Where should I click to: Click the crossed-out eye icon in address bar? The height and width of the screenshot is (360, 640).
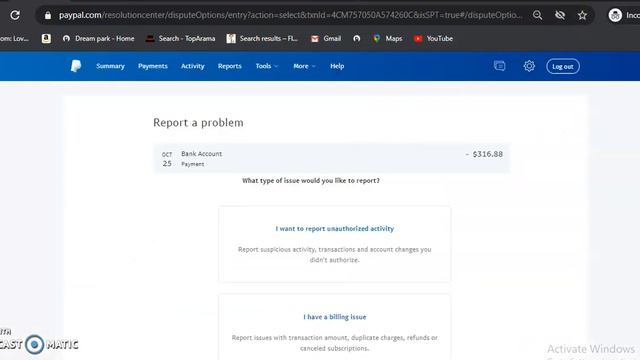coord(560,16)
